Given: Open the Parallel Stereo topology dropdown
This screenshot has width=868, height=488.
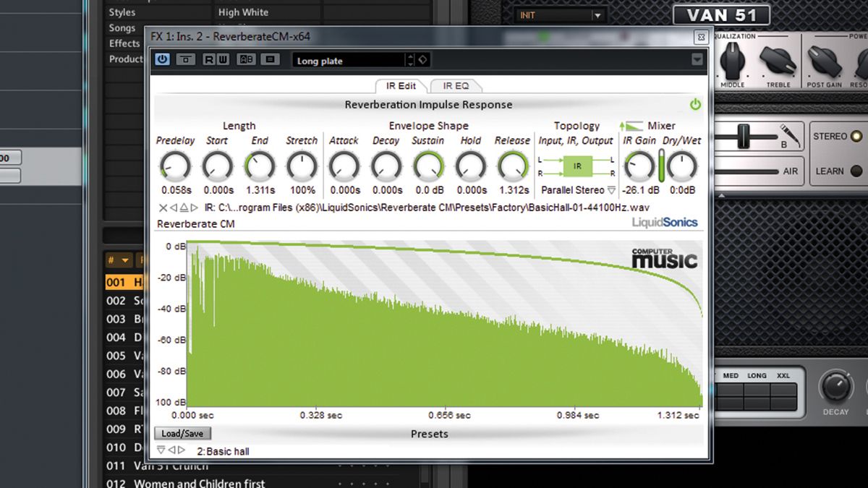Looking at the screenshot, I should click(576, 189).
